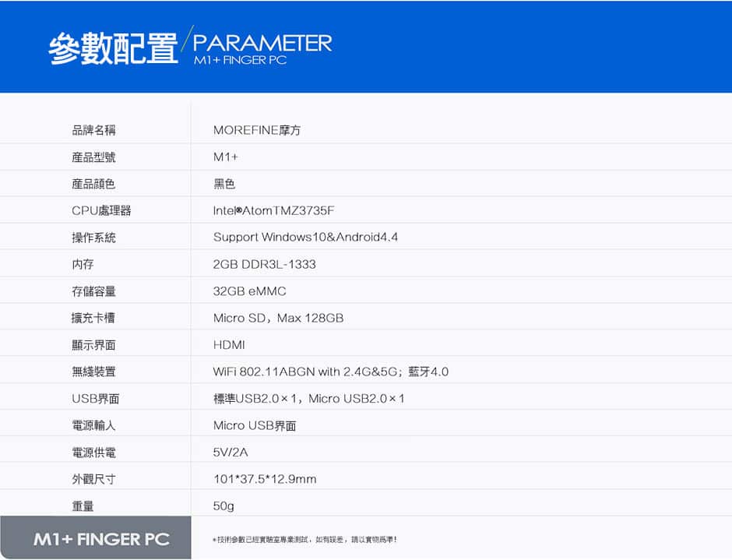Click the 存儲容量 label

(x=93, y=291)
